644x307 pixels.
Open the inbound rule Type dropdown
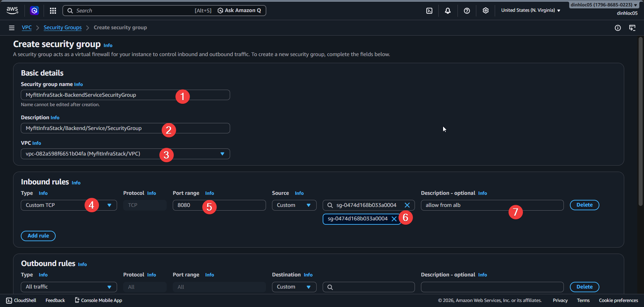(69, 205)
